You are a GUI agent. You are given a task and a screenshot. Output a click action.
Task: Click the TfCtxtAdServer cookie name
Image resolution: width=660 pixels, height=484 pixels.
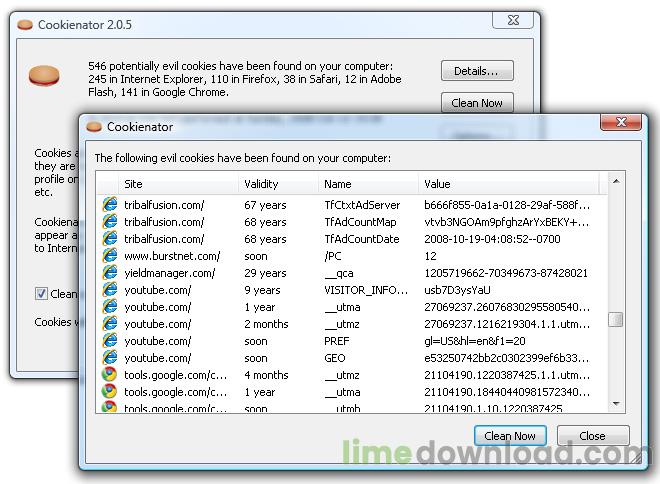tap(362, 205)
